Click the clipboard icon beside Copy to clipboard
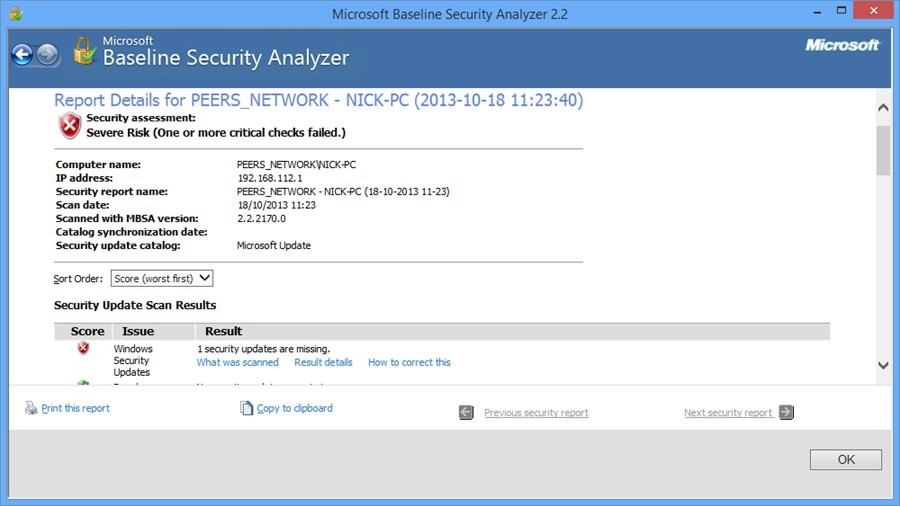Image resolution: width=900 pixels, height=506 pixels. (246, 408)
